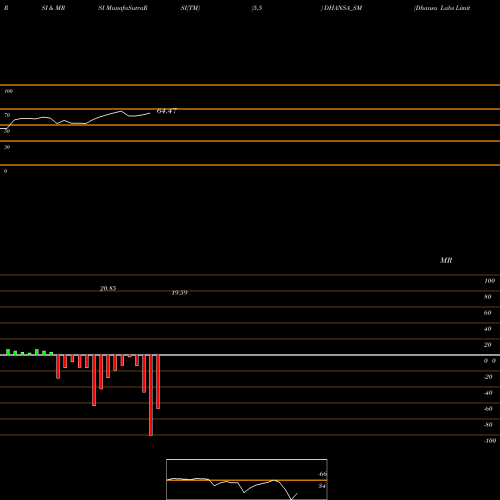Screen dimensions: 500x500
Task: Open the mini RSI thumbnail chart
Action: (x=247, y=479)
